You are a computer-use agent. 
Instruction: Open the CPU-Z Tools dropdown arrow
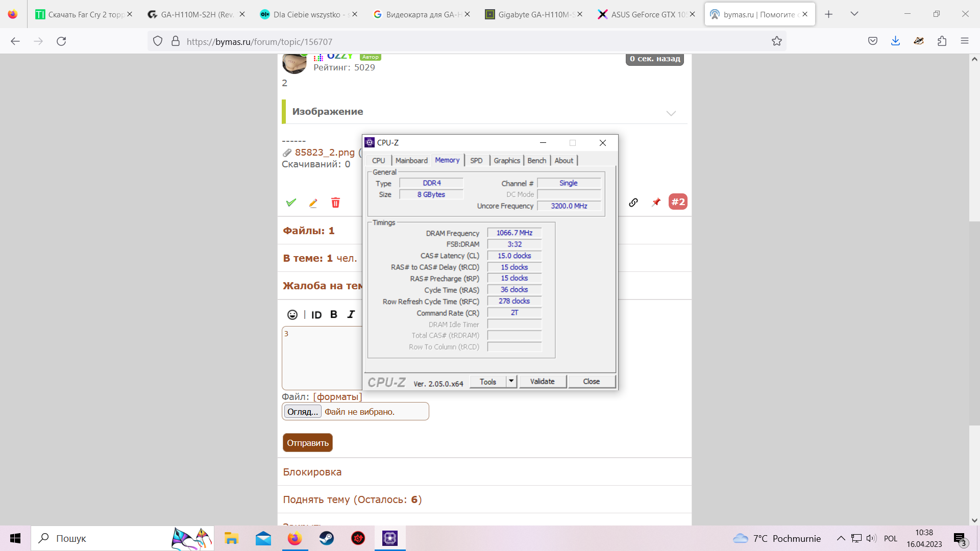click(511, 381)
